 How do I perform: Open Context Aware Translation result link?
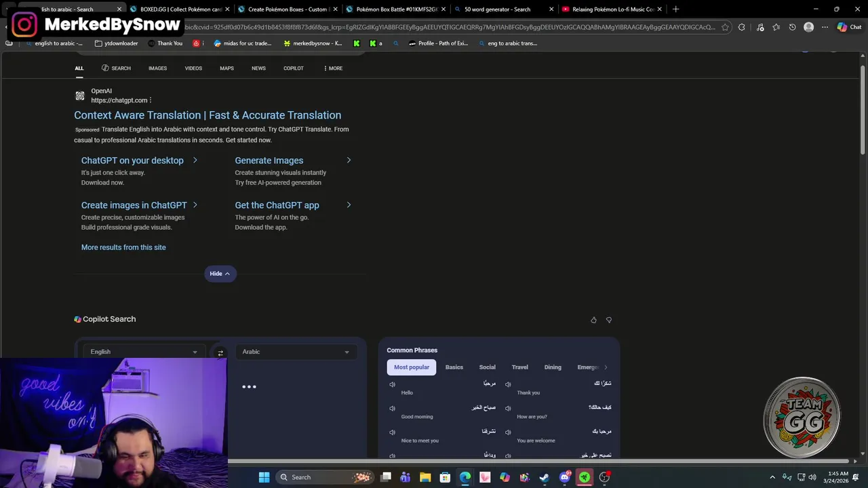208,115
